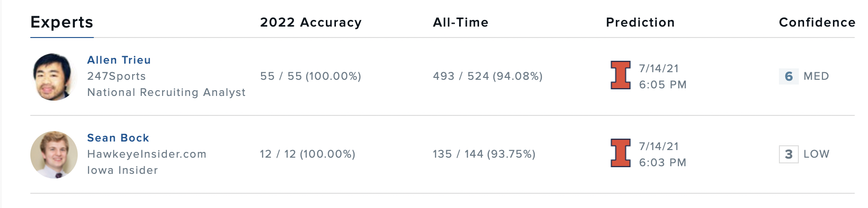Viewport: 868px width, 208px height.
Task: Click Sean Bock's profile photo
Action: pyautogui.click(x=54, y=154)
